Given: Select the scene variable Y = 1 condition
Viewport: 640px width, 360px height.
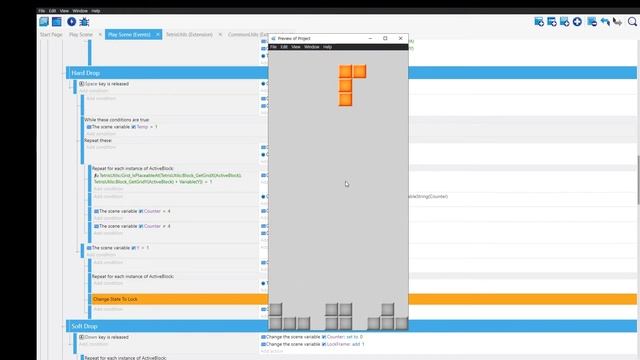Looking at the screenshot, I should click(x=118, y=248).
